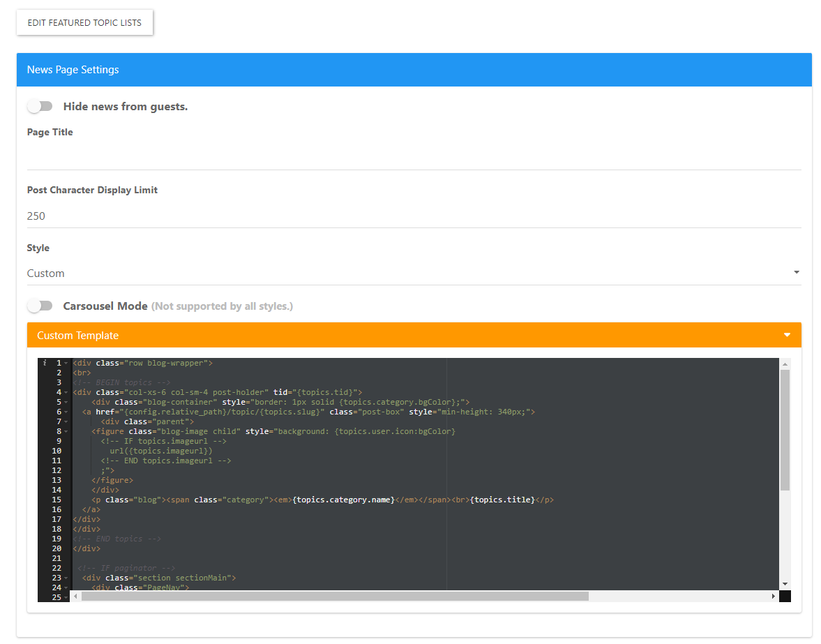The image size is (821, 644).
Task: Fold the section sectionMain div at line 23
Action: [66, 578]
